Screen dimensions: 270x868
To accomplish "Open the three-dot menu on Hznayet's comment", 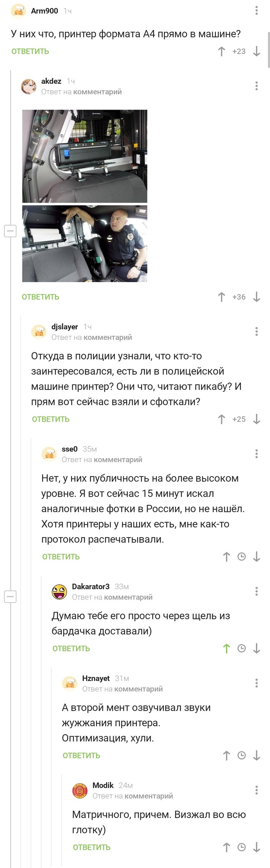I will click(256, 684).
